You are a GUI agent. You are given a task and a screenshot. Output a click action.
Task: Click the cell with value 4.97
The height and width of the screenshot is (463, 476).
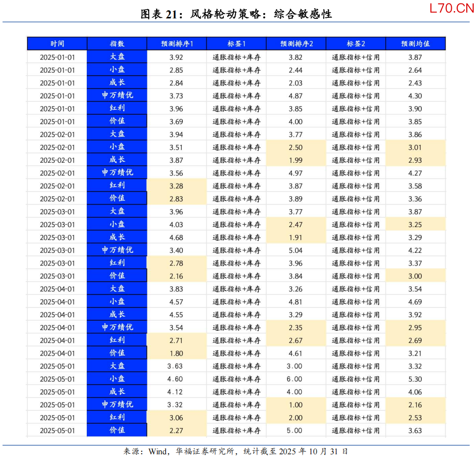click(x=296, y=173)
